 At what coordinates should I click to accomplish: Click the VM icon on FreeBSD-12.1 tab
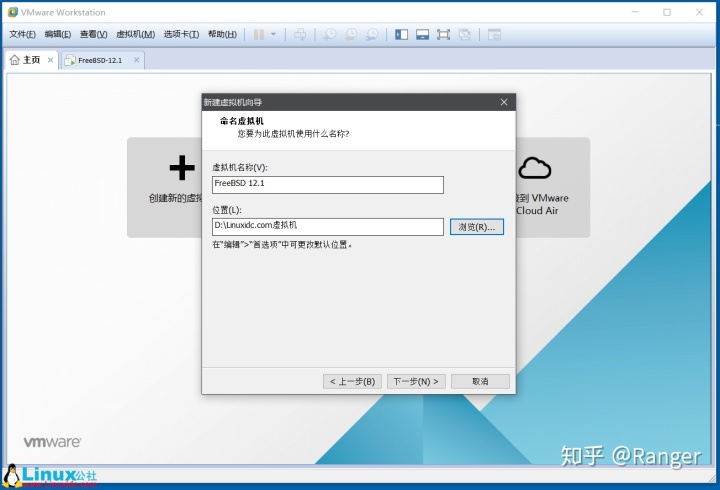(x=70, y=60)
